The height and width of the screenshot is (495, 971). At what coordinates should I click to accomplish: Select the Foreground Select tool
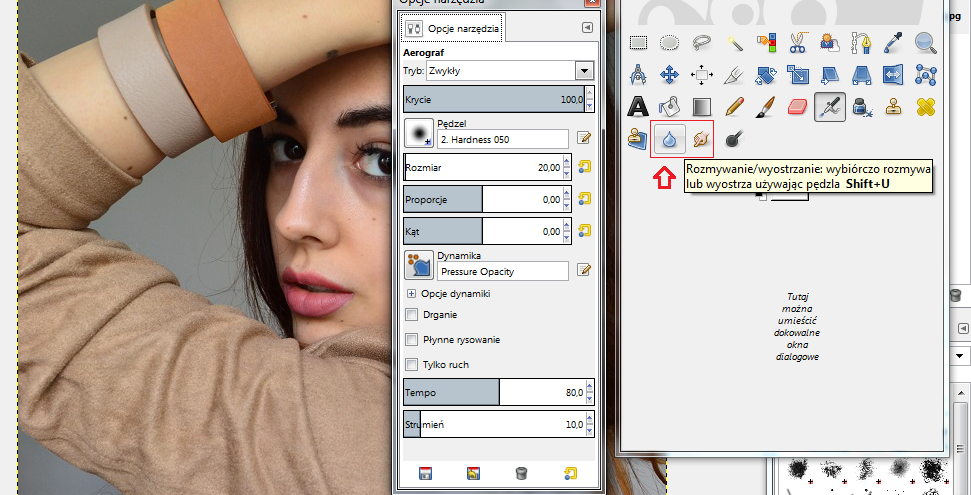(x=829, y=43)
